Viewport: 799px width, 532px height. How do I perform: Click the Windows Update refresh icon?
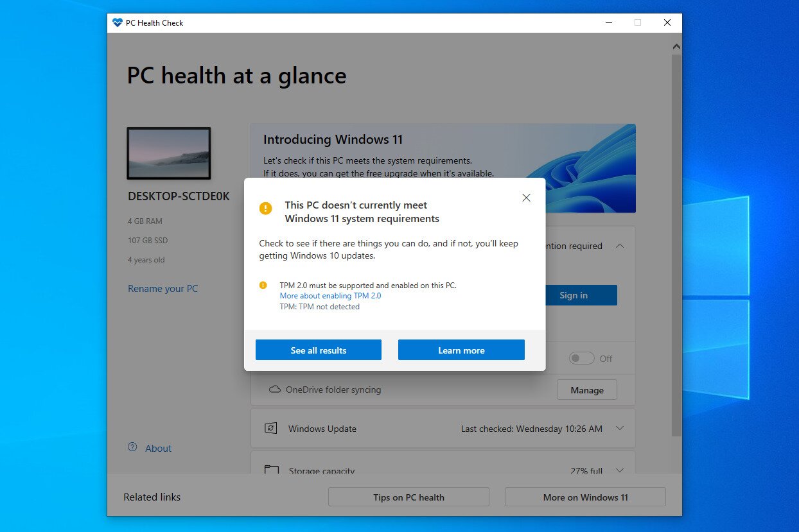[x=271, y=428]
